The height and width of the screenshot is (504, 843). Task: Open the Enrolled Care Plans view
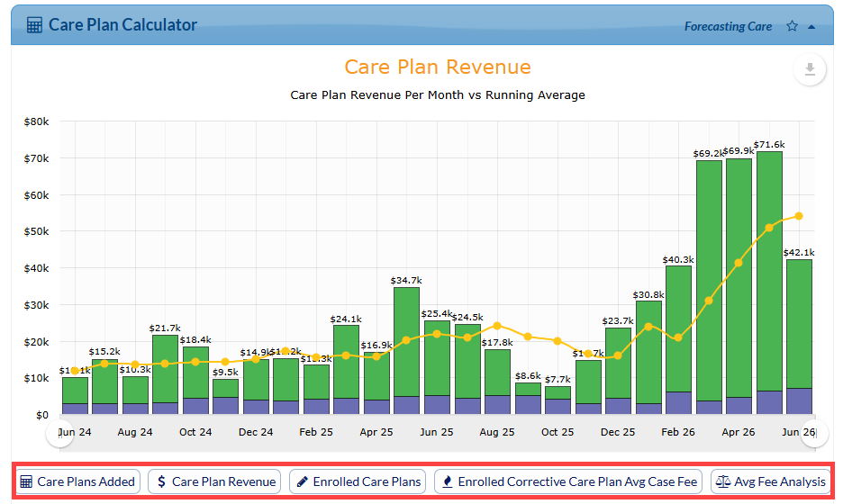[358, 481]
